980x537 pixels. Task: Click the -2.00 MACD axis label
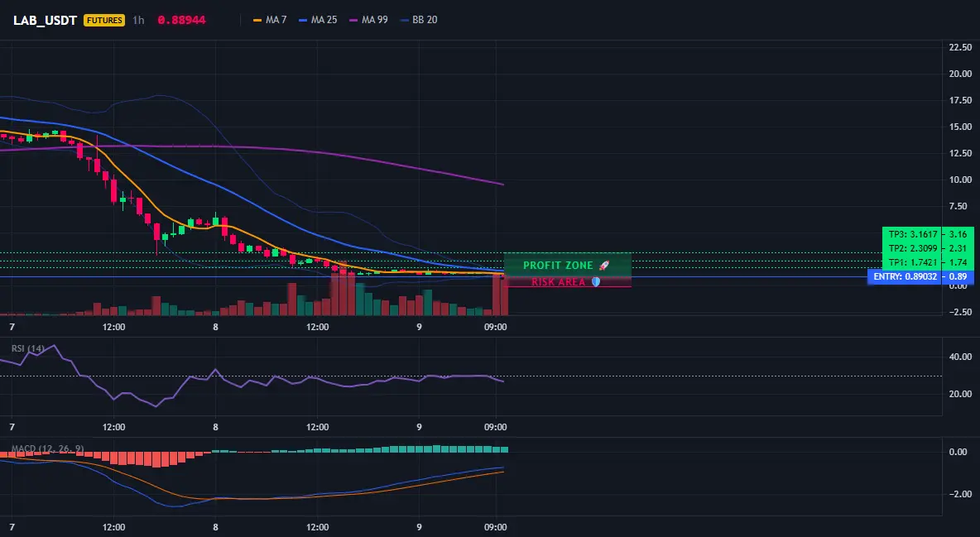[x=960, y=494]
